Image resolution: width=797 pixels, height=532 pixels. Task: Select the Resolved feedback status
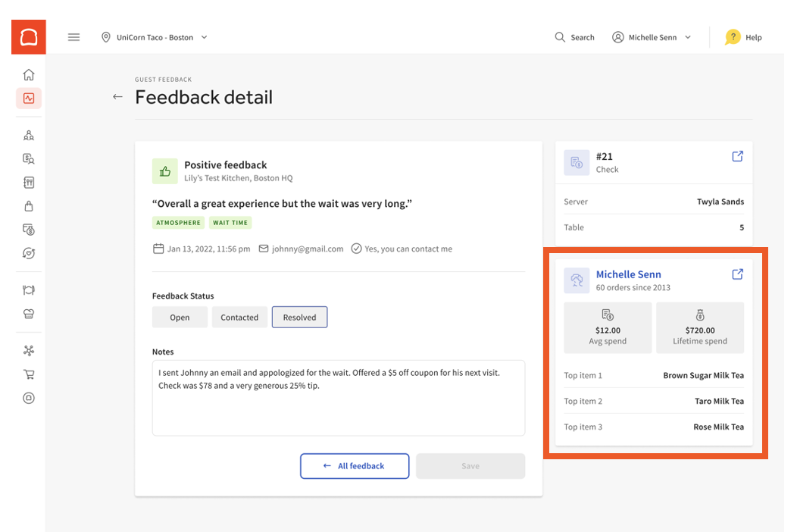coord(299,317)
